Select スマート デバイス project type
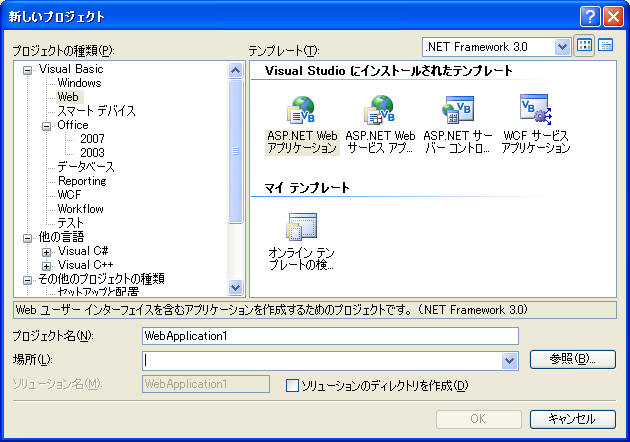 96,111
